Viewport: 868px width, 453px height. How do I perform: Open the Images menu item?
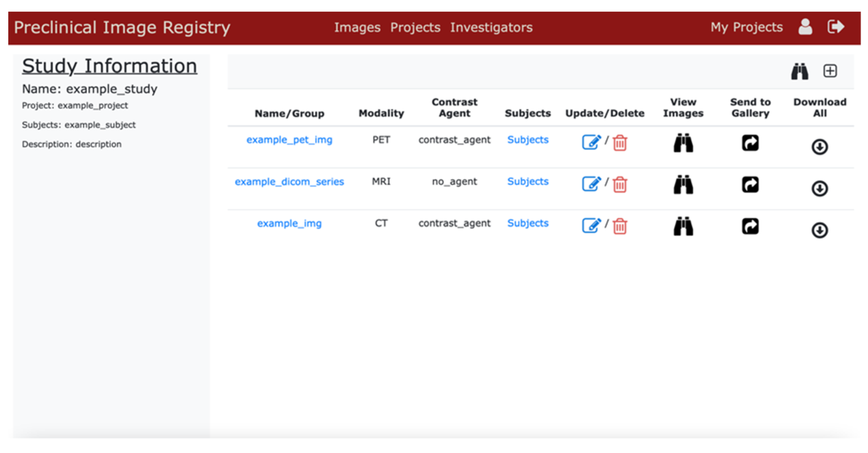click(357, 27)
